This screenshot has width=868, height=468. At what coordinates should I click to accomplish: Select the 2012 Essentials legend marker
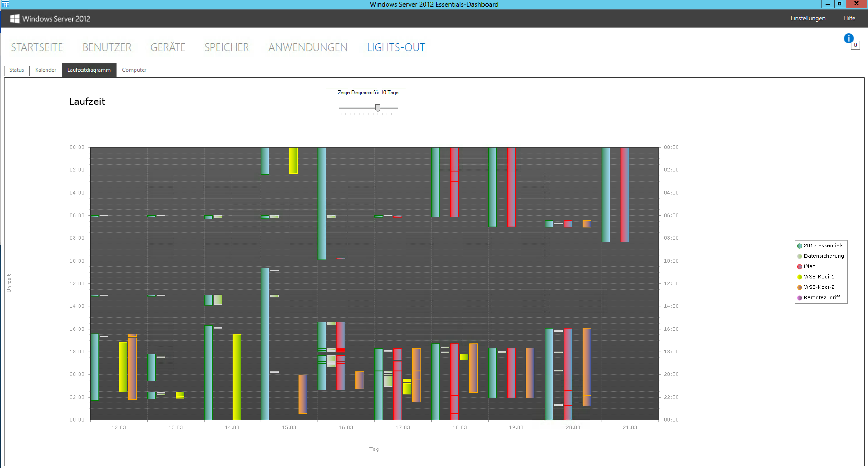tap(799, 246)
